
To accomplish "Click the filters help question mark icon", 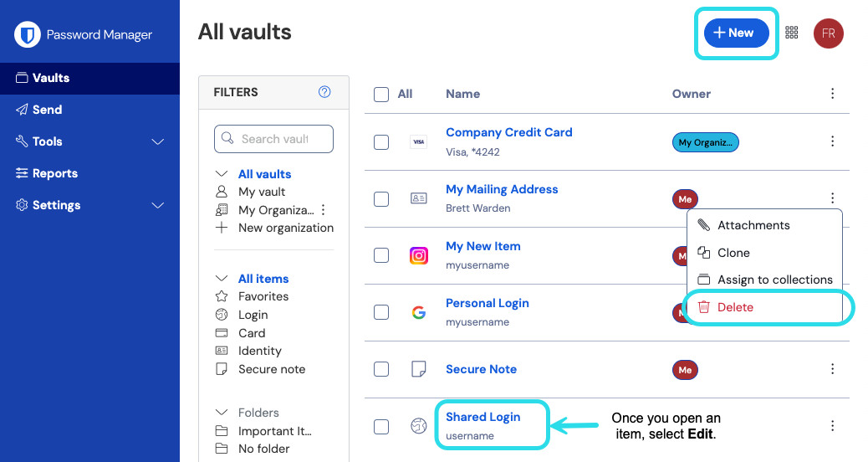I will click(x=324, y=92).
